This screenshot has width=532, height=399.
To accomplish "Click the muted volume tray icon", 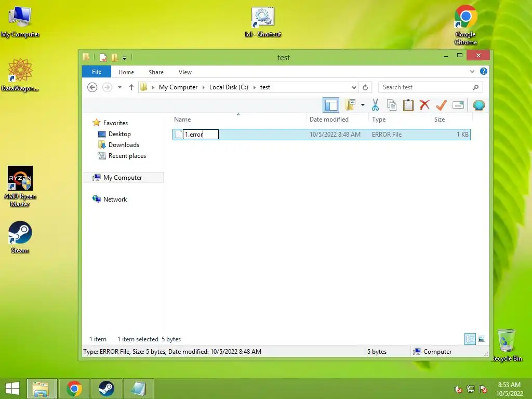I will pyautogui.click(x=458, y=389).
